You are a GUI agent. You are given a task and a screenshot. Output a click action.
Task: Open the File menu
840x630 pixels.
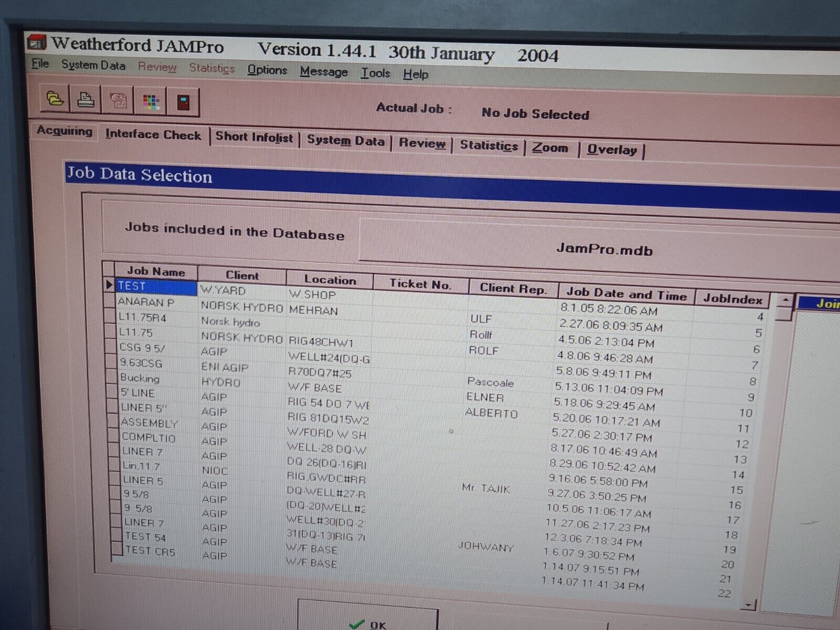[x=40, y=64]
